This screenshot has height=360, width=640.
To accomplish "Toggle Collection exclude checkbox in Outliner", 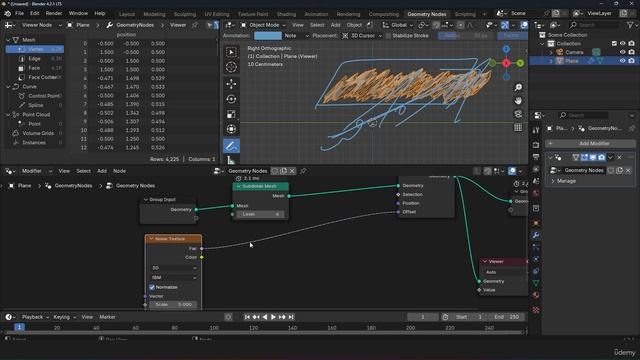I will coord(614,43).
